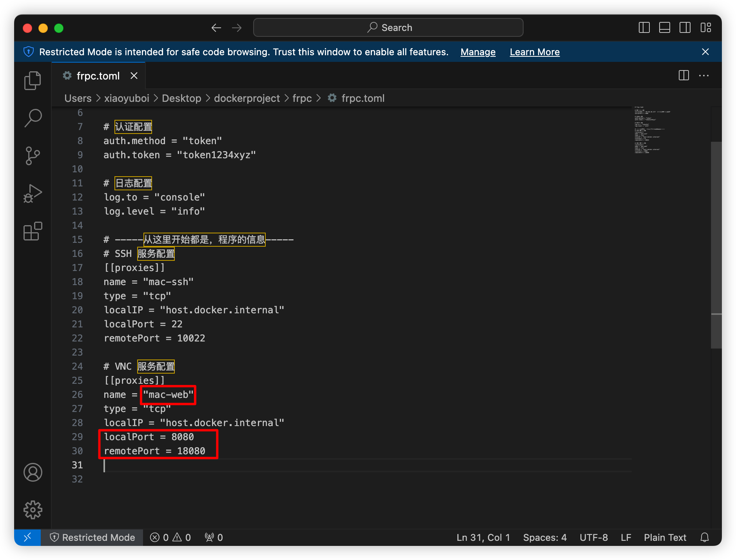
Task: Toggle the bottom panel layout button
Action: coord(665,28)
